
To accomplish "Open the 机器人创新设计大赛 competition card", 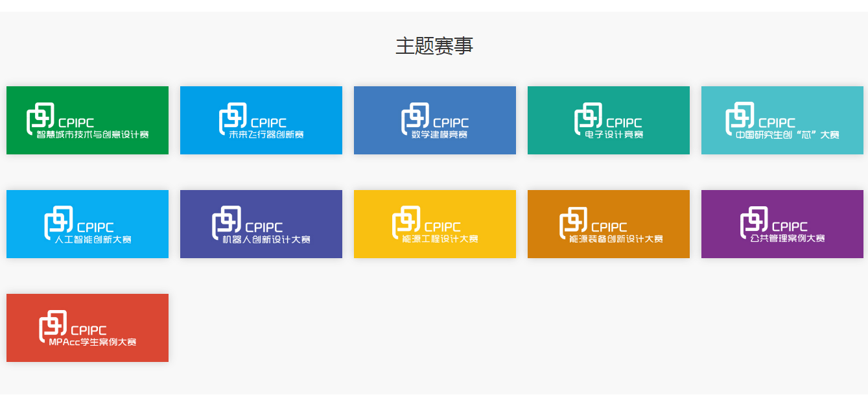I will pos(261,224).
